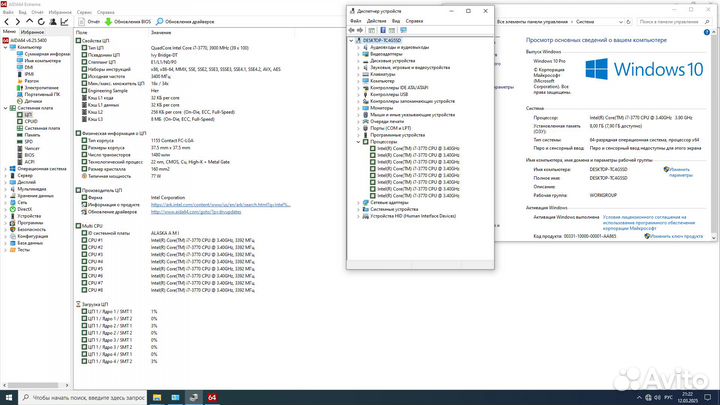The width and height of the screenshot is (720, 405).
Task: Click the AIDA64 red 64 taskbar icon
Action: point(212,397)
